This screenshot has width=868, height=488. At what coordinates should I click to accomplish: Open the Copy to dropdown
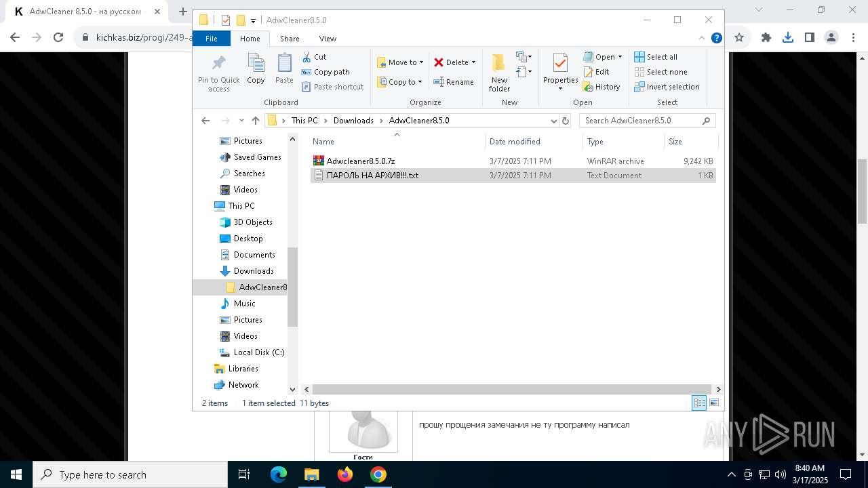point(399,82)
